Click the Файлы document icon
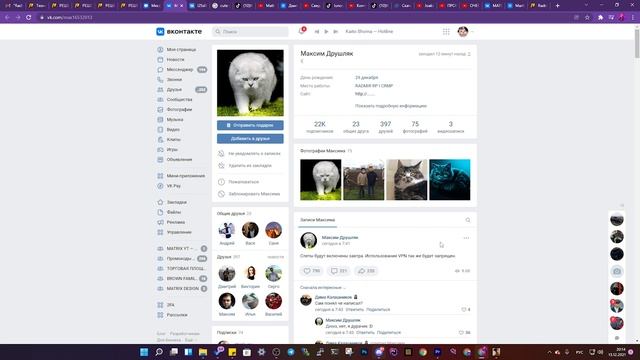The width and height of the screenshot is (640, 360). coord(160,212)
